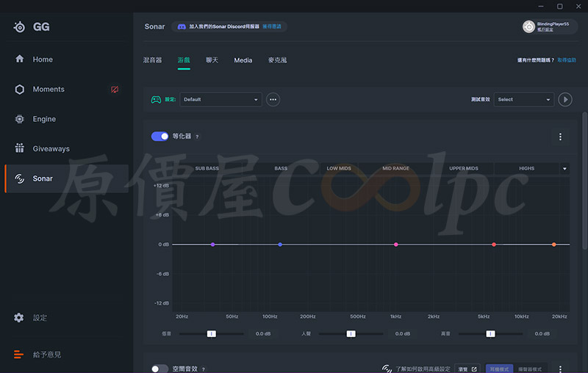Click the 高音 treble slider handle
This screenshot has height=373, width=588.
pos(490,333)
